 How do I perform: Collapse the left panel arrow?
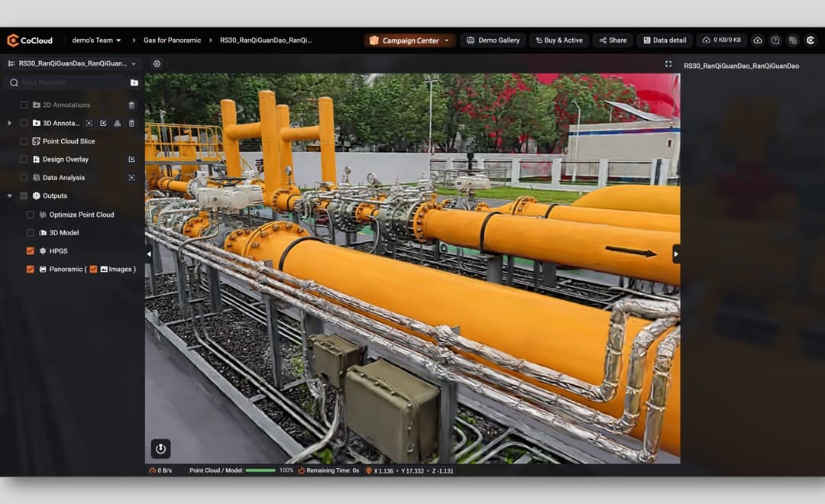149,254
